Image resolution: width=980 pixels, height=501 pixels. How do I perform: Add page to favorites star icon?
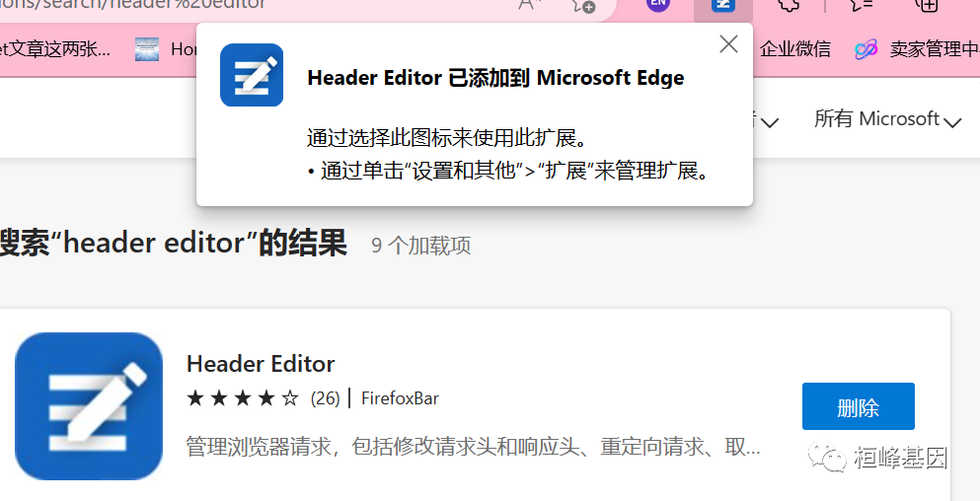583,6
